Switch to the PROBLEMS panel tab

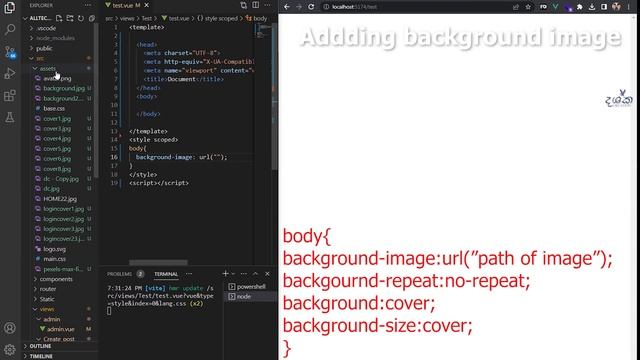[119, 274]
